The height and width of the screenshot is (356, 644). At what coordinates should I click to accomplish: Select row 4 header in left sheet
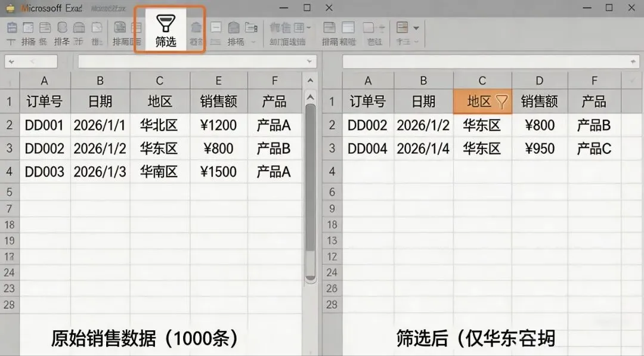[x=10, y=171]
